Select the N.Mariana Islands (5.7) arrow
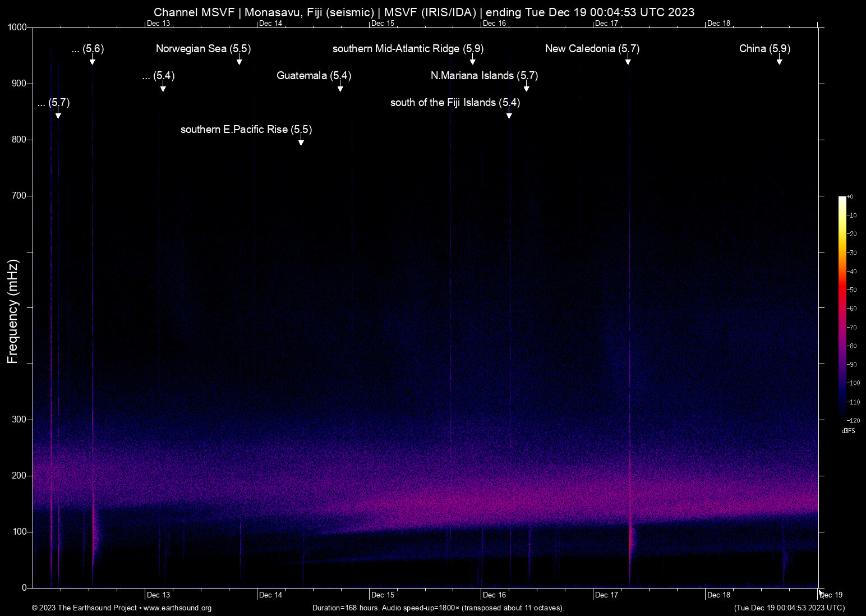 (x=526, y=89)
